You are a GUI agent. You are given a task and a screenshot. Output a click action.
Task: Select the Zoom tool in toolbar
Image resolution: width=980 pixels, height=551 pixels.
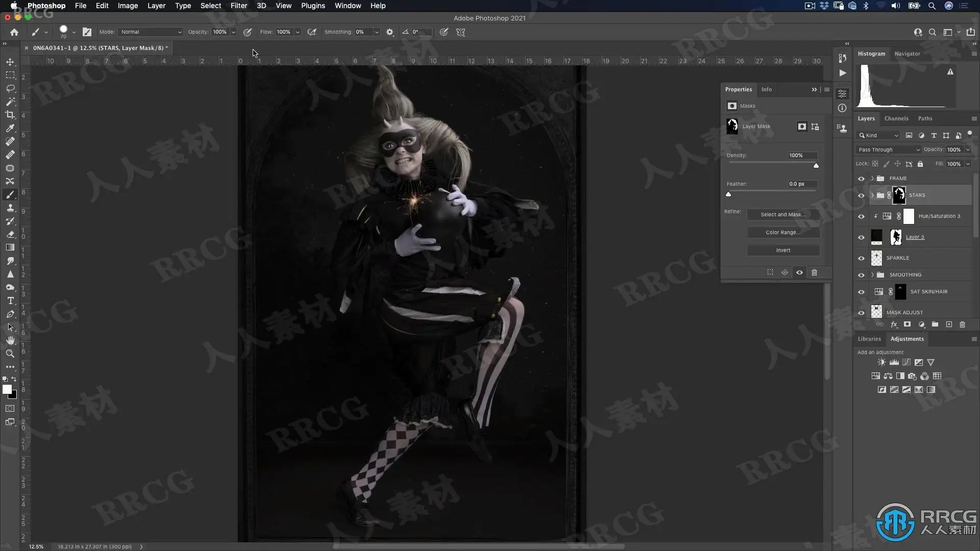[10, 354]
